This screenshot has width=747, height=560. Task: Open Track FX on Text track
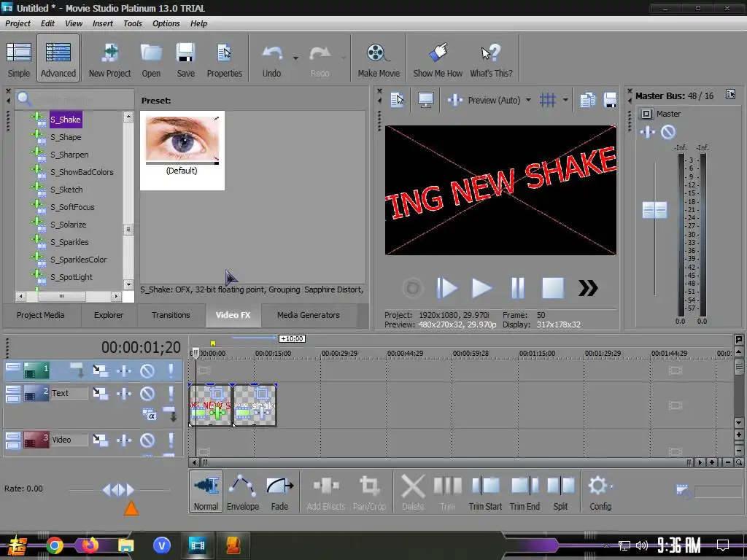pyautogui.click(x=124, y=393)
